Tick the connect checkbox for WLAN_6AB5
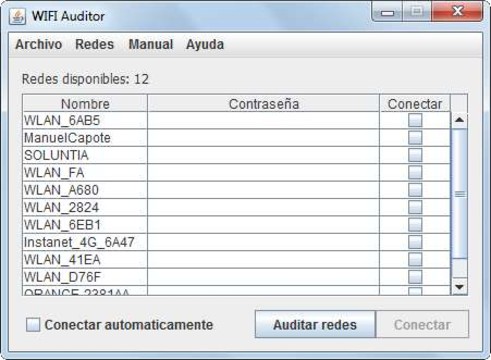 (415, 120)
